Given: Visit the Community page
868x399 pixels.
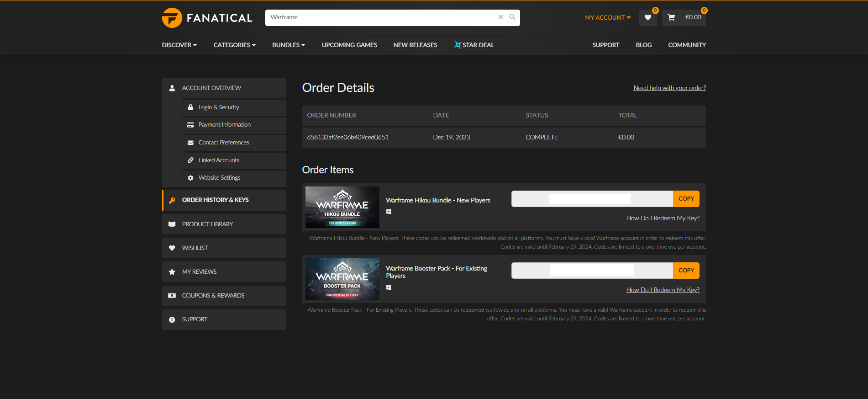Looking at the screenshot, I should (687, 45).
